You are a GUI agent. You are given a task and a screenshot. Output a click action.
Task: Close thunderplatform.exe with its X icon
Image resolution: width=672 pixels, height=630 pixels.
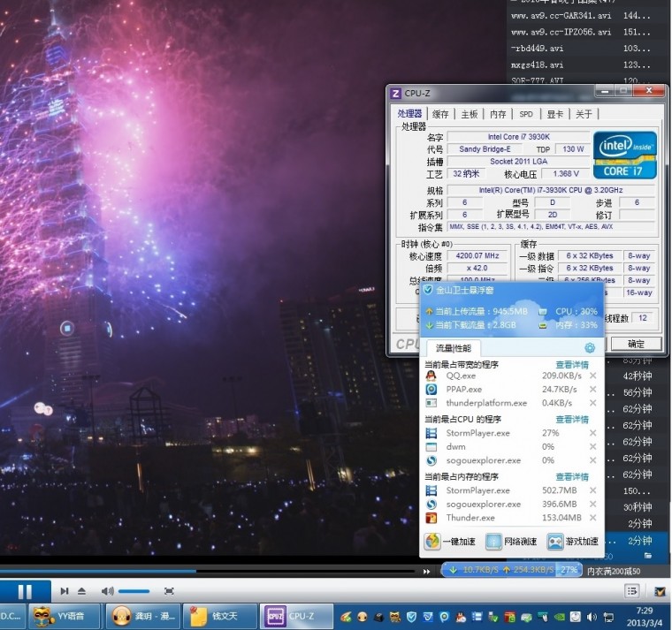click(x=593, y=403)
